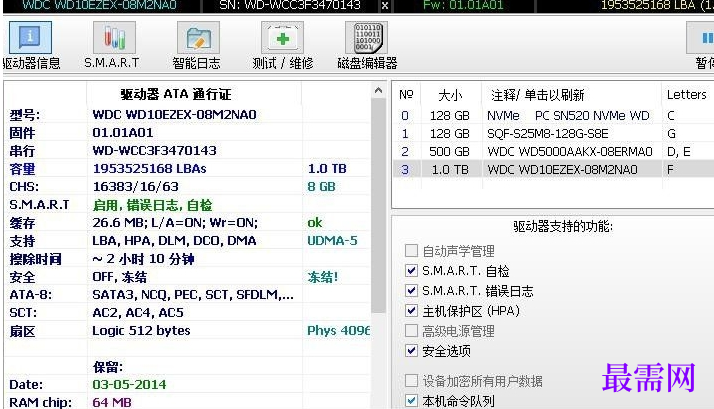714x409 pixels.
Task: Open the S.M.A.R.T test tubes icon
Action: (114, 37)
